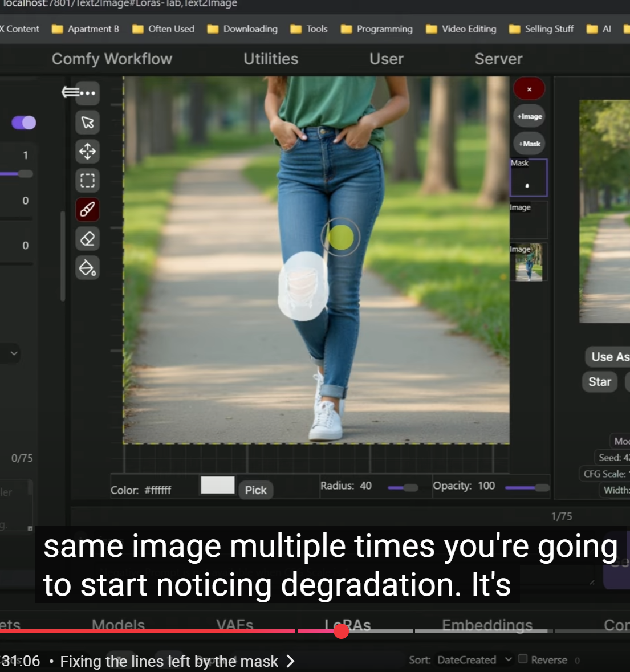The width and height of the screenshot is (630, 672).
Task: Open the Server tab
Action: (x=498, y=59)
